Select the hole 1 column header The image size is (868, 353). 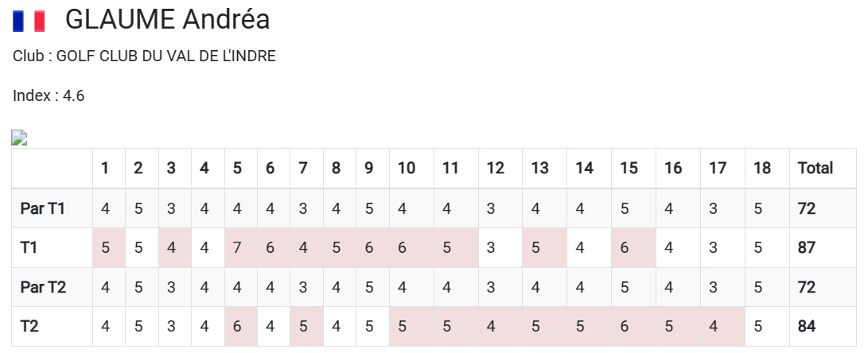coord(105,168)
